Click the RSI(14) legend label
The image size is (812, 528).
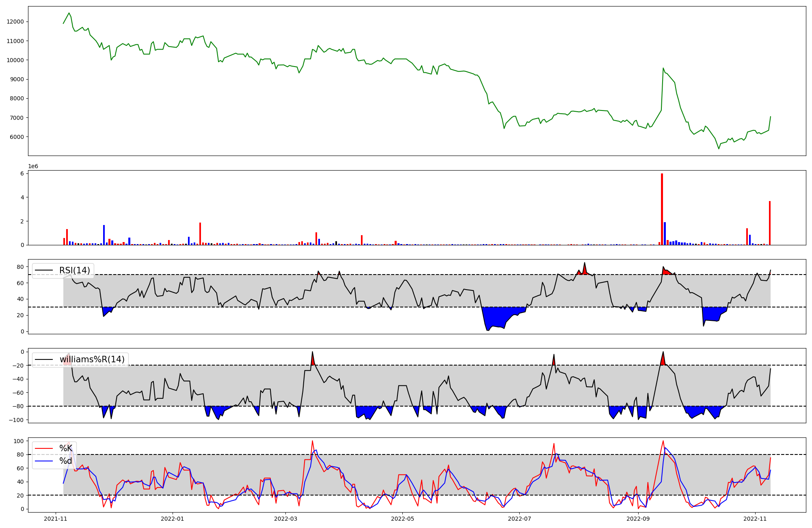click(75, 270)
